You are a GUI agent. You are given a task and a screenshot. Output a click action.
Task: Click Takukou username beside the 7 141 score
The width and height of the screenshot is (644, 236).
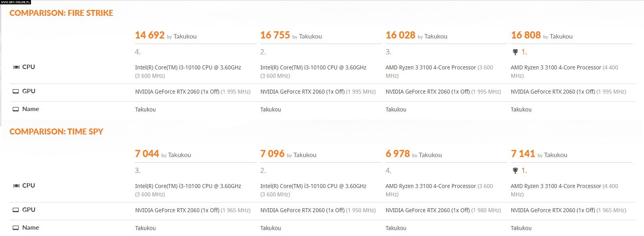point(555,155)
